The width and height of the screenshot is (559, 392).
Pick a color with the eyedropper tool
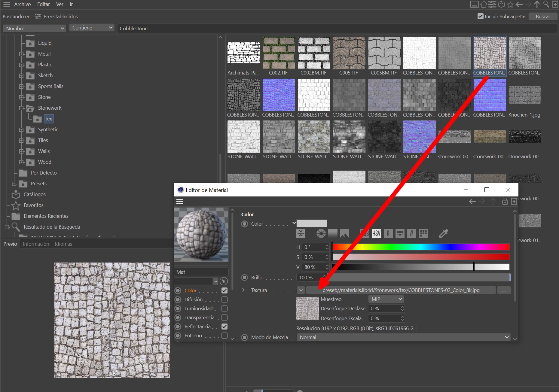pos(443,233)
